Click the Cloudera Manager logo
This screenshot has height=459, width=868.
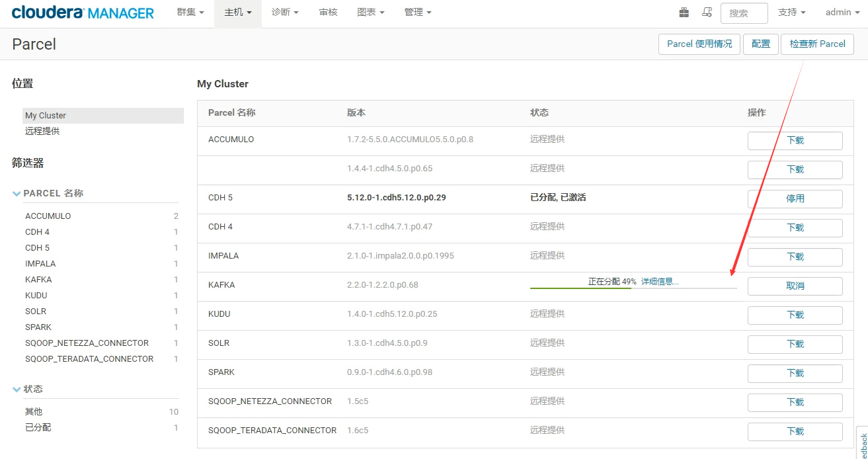pyautogui.click(x=83, y=13)
